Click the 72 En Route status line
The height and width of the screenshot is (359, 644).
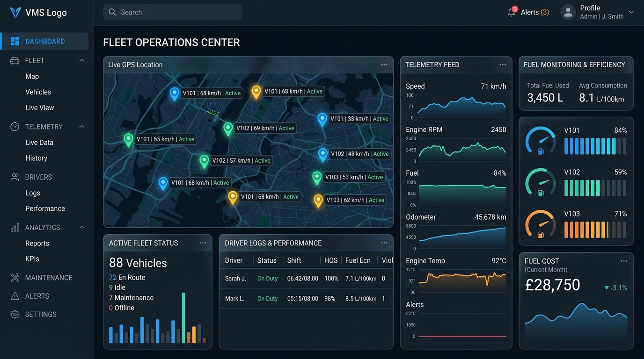pos(127,277)
